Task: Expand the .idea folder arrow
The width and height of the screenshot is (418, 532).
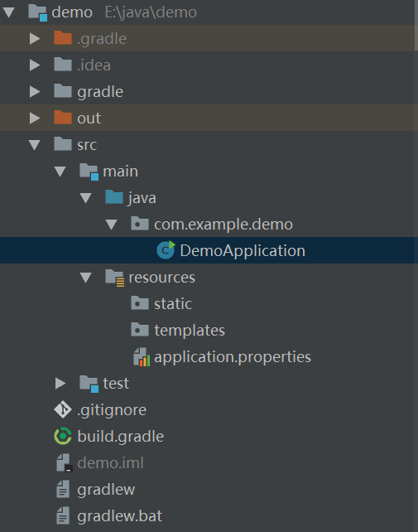Action: (35, 65)
